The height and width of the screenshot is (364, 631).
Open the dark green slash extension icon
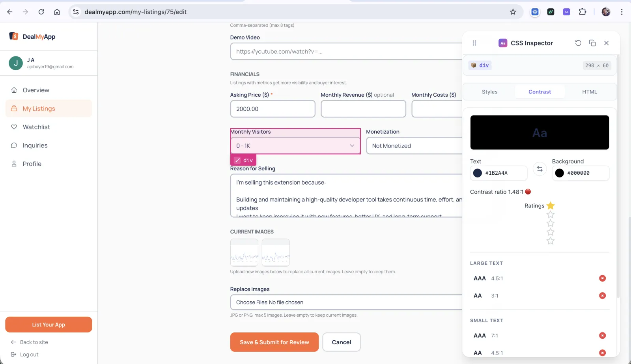[x=551, y=12]
